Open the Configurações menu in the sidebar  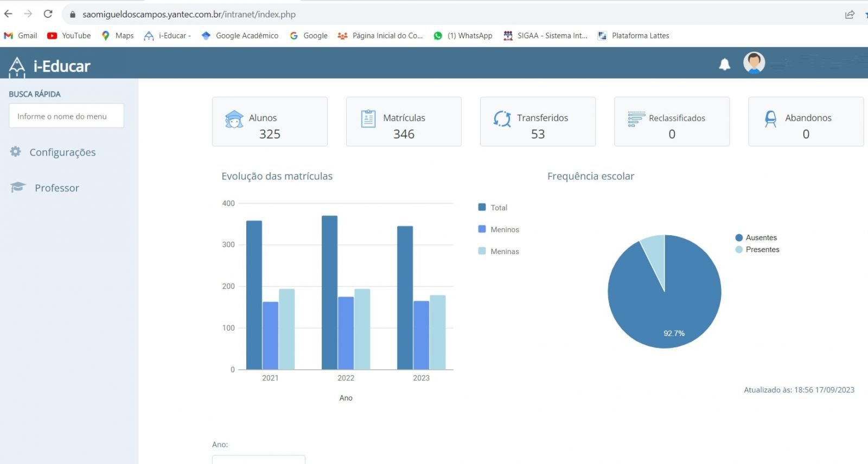point(62,152)
